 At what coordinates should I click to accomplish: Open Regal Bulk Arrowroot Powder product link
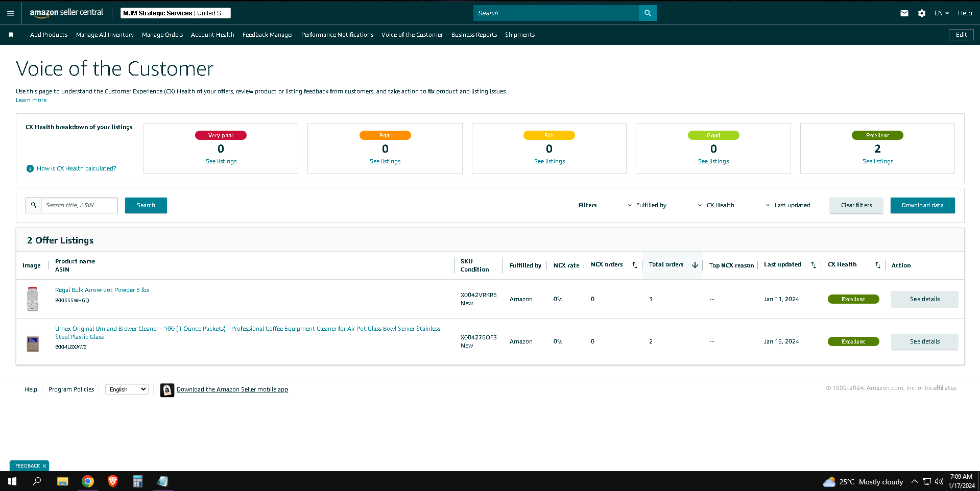pos(103,290)
